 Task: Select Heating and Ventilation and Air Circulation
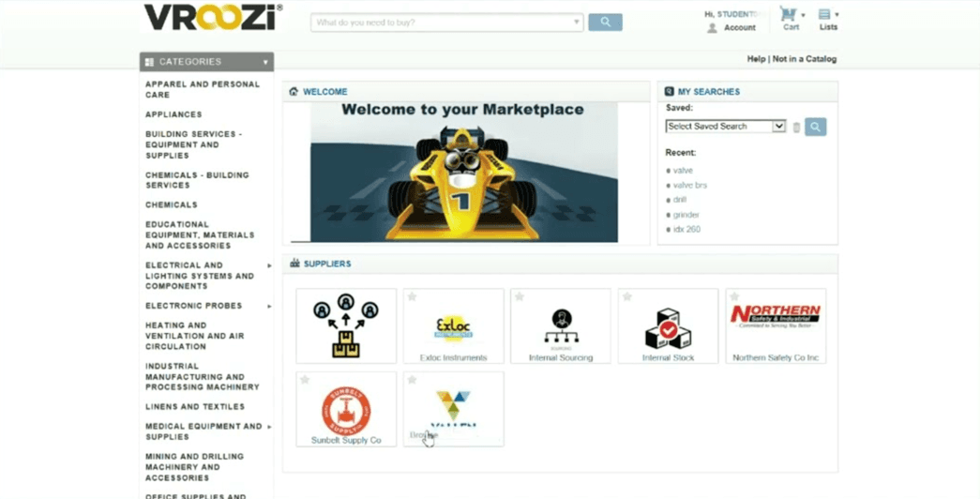point(194,336)
